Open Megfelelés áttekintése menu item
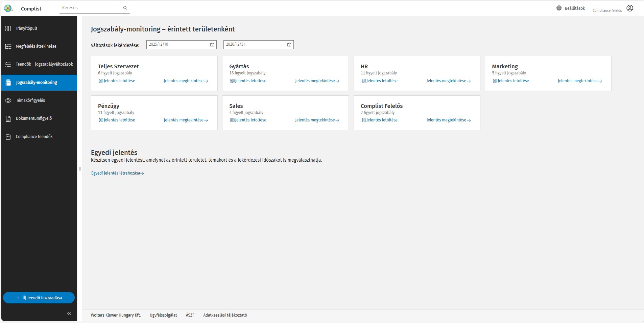644x323 pixels. [36, 46]
